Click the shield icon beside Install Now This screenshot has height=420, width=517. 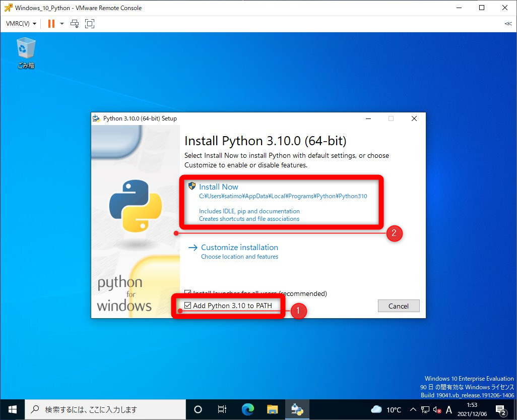(x=192, y=186)
